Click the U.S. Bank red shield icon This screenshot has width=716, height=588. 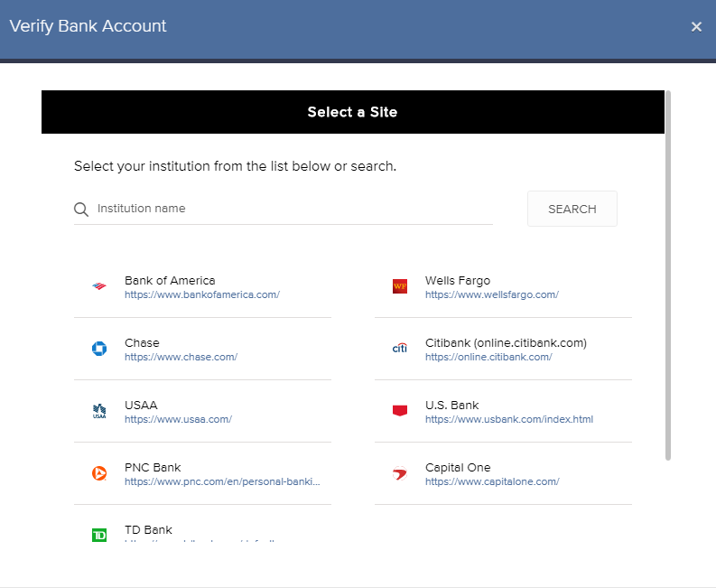(x=400, y=411)
